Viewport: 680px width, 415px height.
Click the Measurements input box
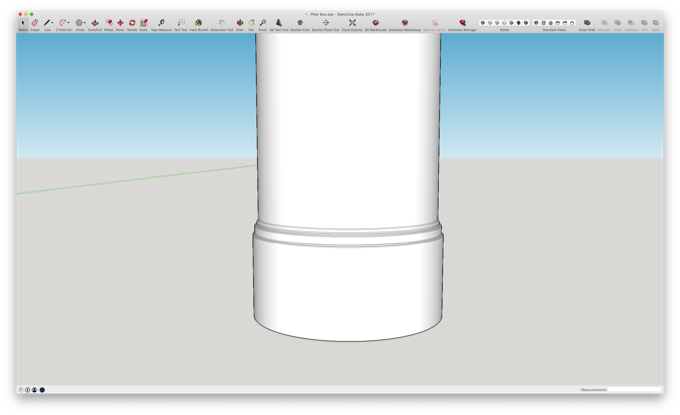(634, 390)
